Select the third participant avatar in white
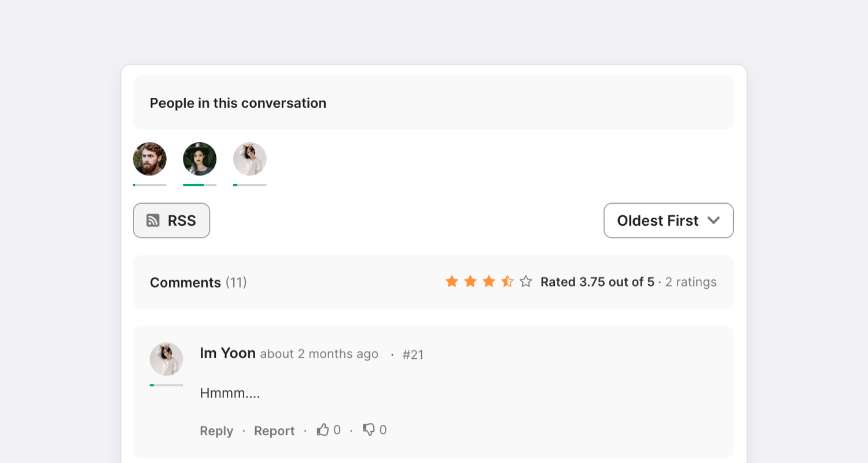The height and width of the screenshot is (463, 868). (x=250, y=159)
